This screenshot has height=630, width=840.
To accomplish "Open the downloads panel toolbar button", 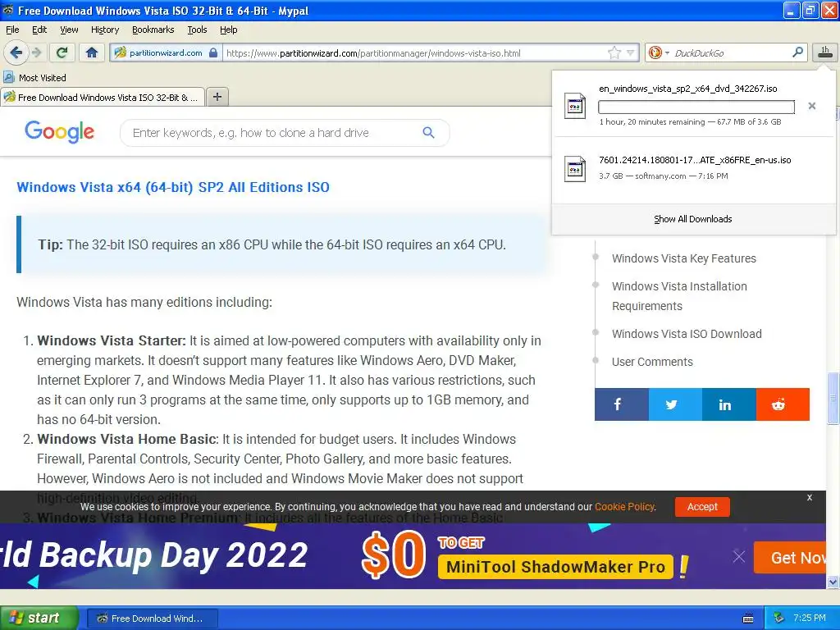I will coord(824,52).
